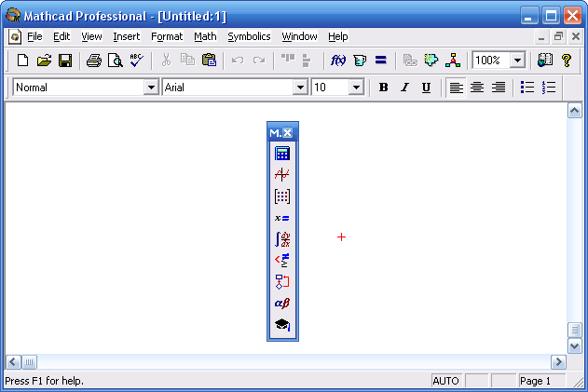
Task: Paste using the clipboard icon
Action: [209, 60]
